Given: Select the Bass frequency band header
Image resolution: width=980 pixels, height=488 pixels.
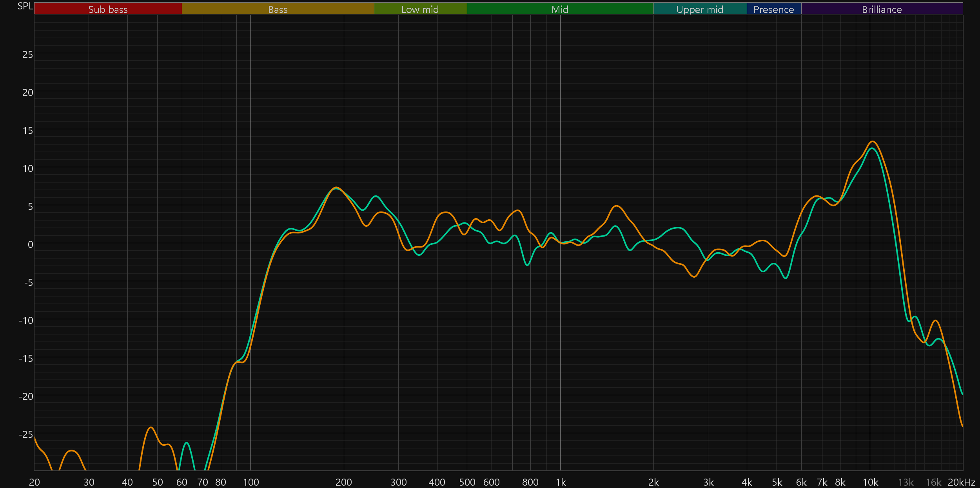Looking at the screenshot, I should tap(278, 9).
